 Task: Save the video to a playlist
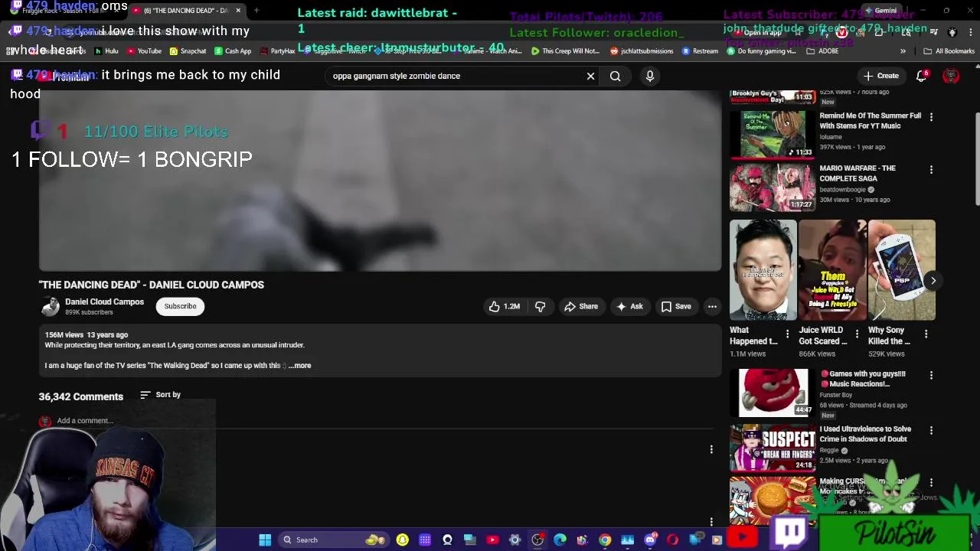[x=676, y=306]
